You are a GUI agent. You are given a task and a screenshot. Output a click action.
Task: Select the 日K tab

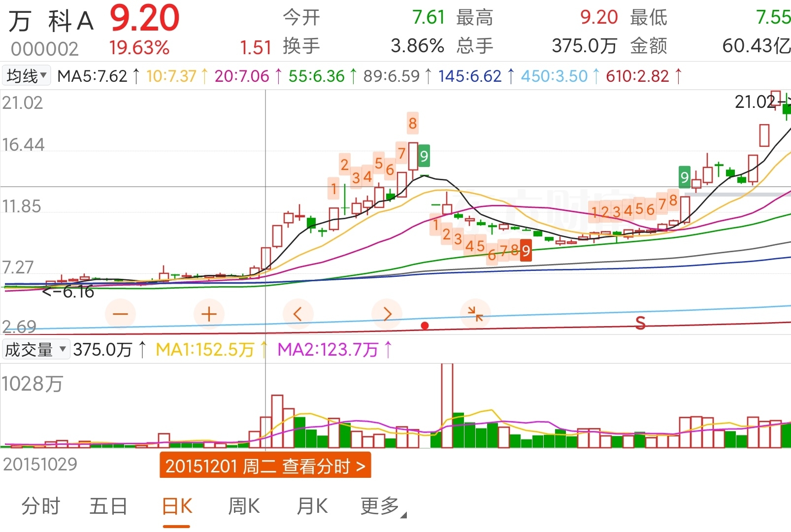177,506
